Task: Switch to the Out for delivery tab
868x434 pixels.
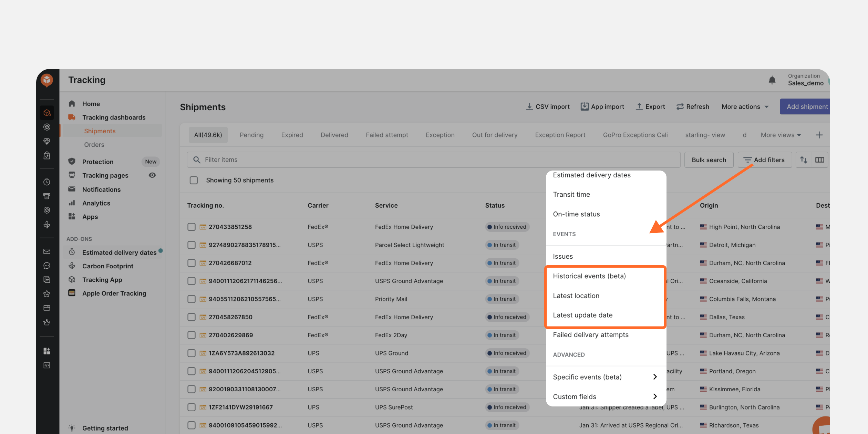Action: pyautogui.click(x=495, y=135)
